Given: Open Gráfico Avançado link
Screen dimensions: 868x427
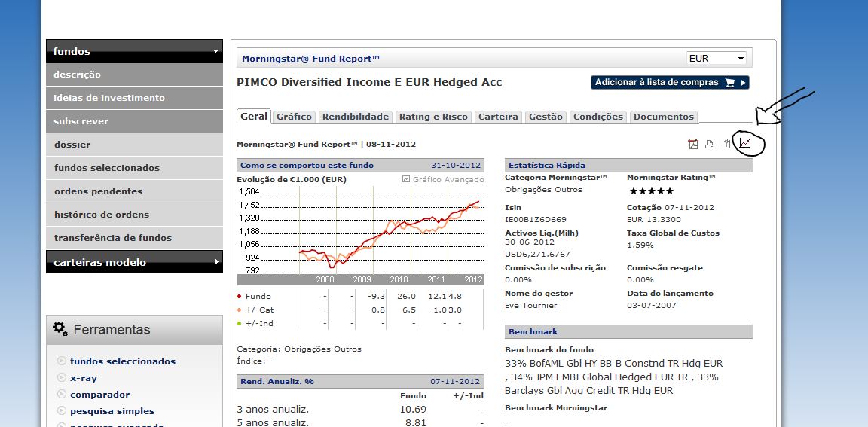Looking at the screenshot, I should (448, 179).
